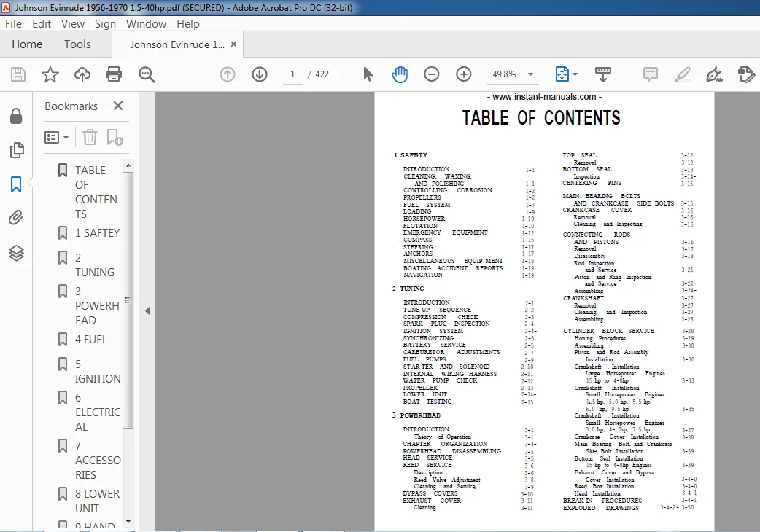Click the www.instant-manuals.com header link
The width and height of the screenshot is (760, 532).
point(544,97)
